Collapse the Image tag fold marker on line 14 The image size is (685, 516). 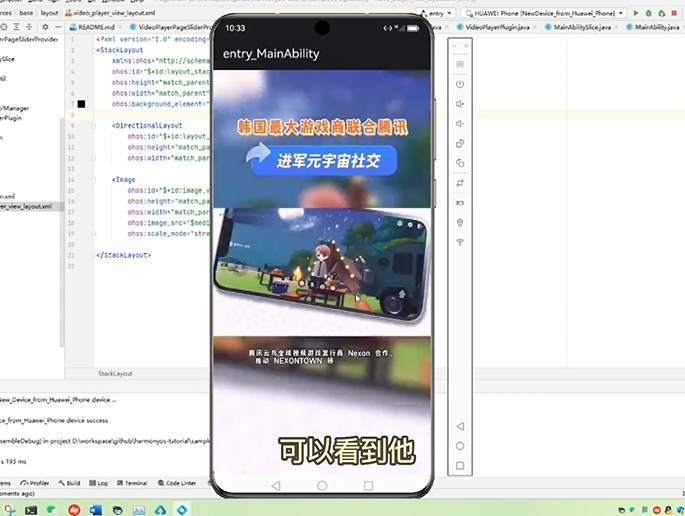point(93,180)
